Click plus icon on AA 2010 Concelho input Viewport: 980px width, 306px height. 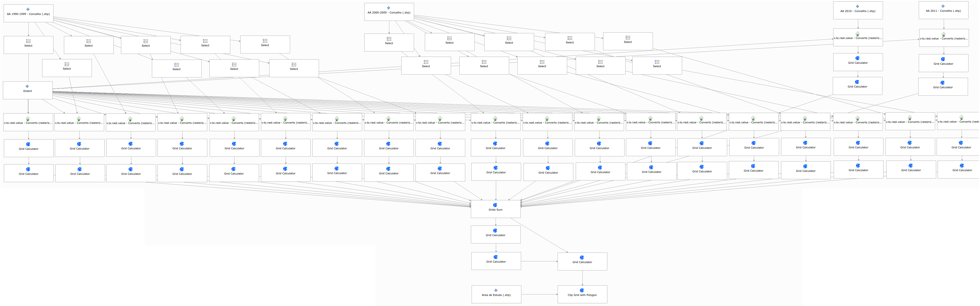[x=857, y=6]
